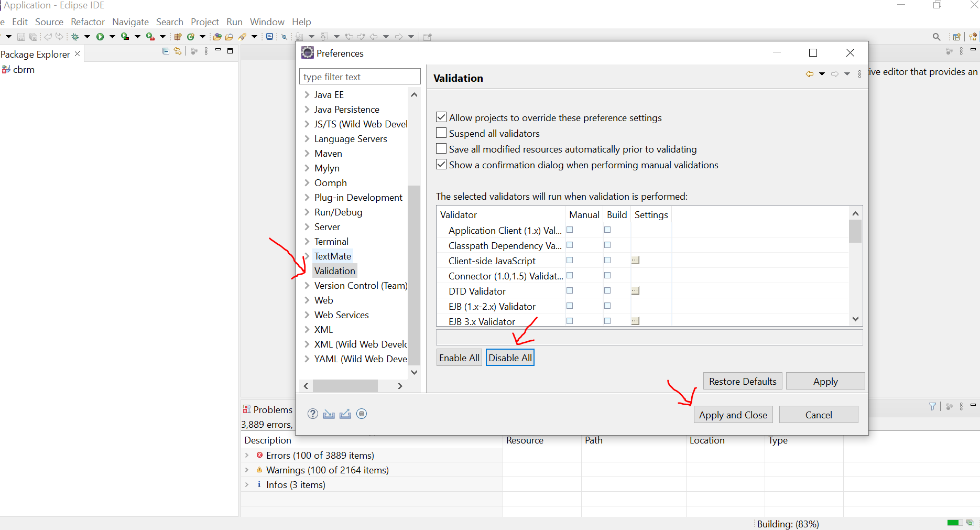Open Package Explorer view menu dots
The height and width of the screenshot is (530, 980).
(x=206, y=51)
